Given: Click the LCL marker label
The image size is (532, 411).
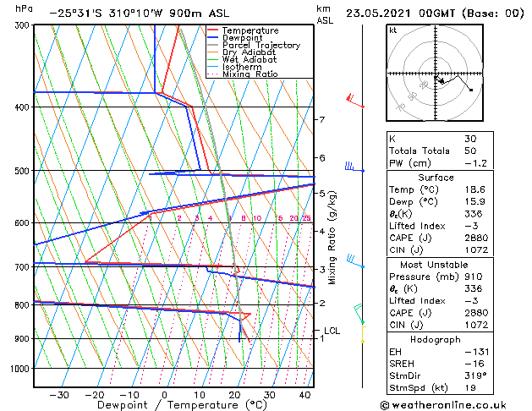Looking at the screenshot, I should pyautogui.click(x=332, y=331).
